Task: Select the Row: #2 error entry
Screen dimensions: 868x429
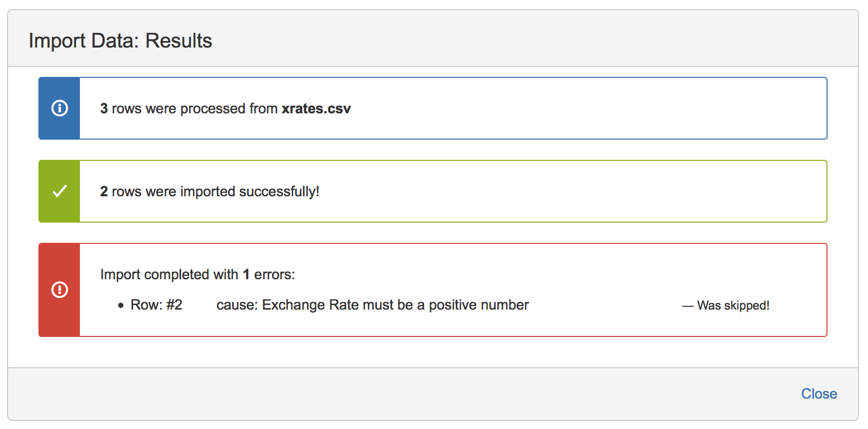Action: (157, 305)
